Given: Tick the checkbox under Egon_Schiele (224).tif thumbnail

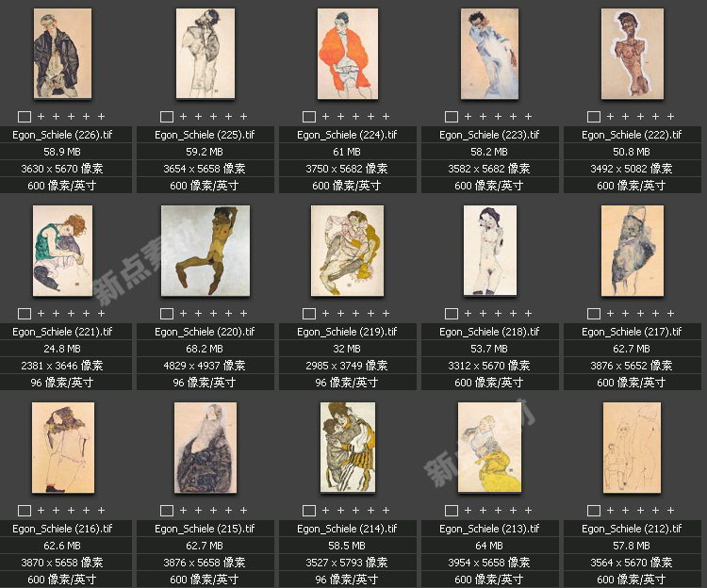Looking at the screenshot, I should coord(309,117).
